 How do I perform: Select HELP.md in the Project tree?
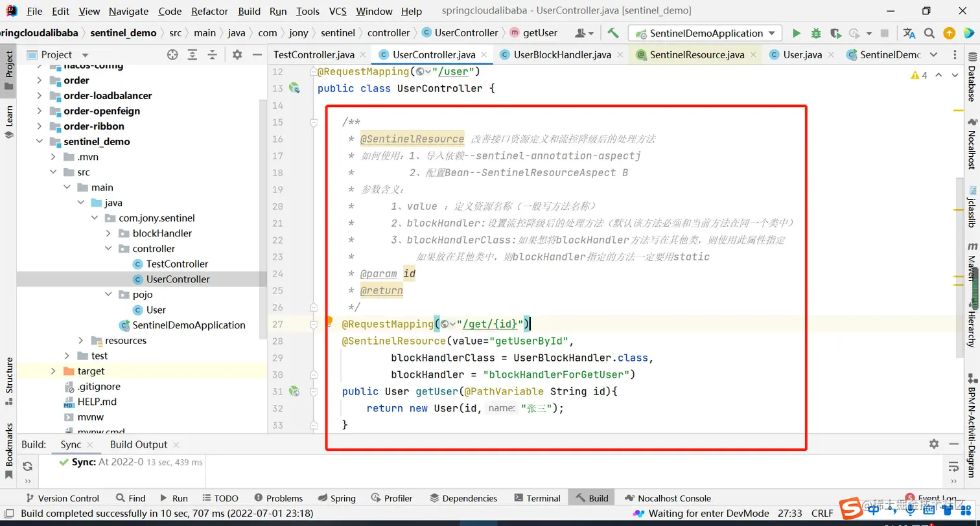[x=97, y=402]
